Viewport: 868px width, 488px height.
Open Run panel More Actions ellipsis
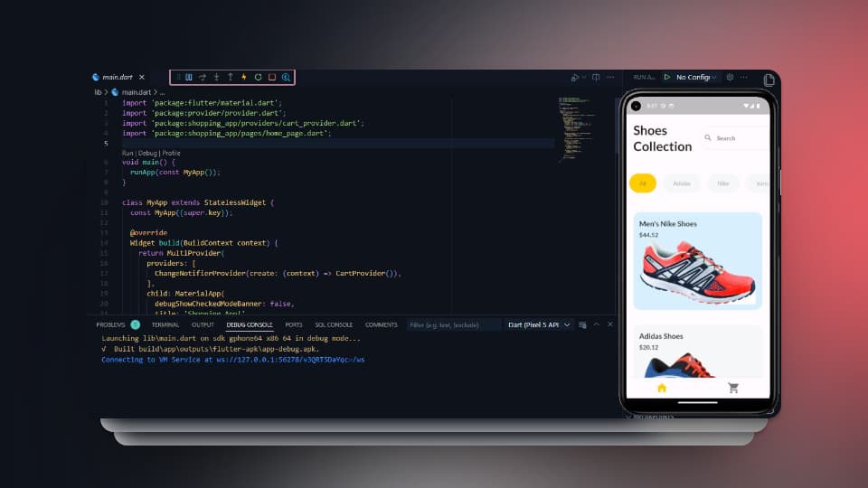pos(743,78)
